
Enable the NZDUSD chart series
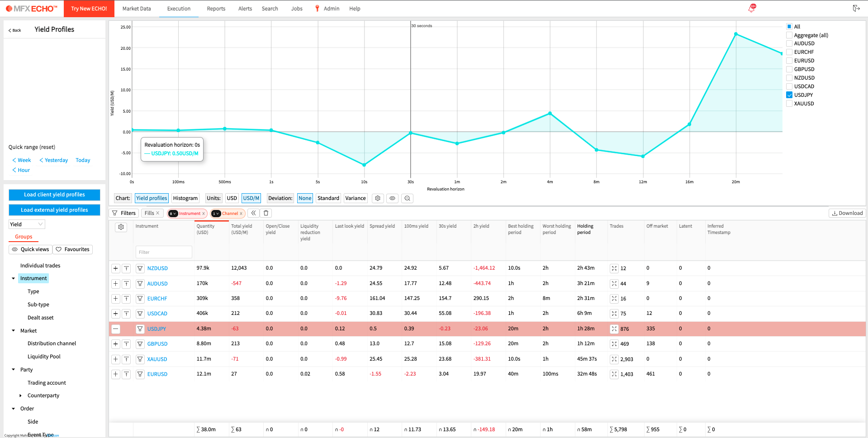coord(789,78)
